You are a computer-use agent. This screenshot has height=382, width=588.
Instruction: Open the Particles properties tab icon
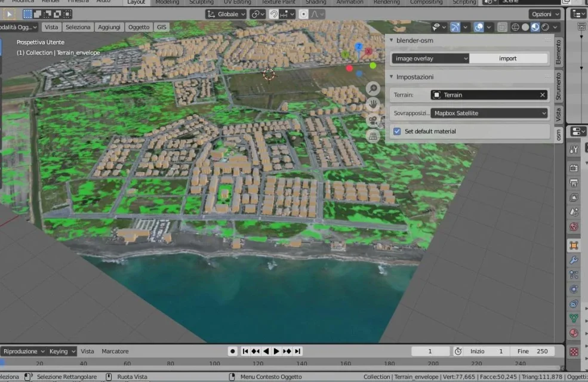574,275
